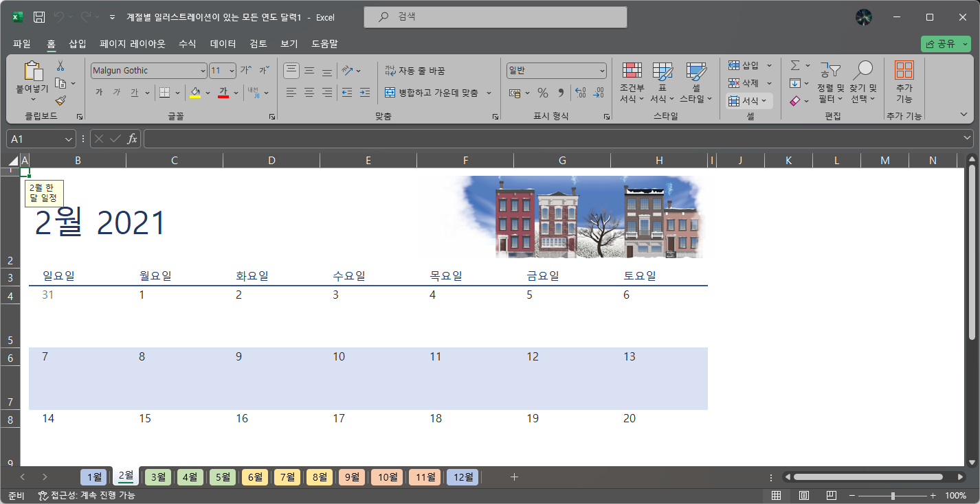Open Add-ins (추가 기능) icon
The width and height of the screenshot is (980, 504).
coord(904,82)
